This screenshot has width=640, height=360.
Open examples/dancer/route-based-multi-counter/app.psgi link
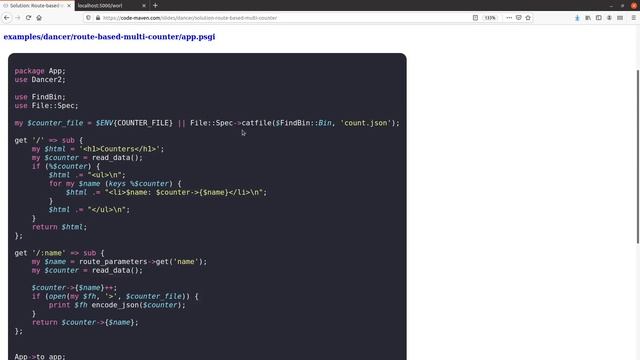[x=109, y=37]
